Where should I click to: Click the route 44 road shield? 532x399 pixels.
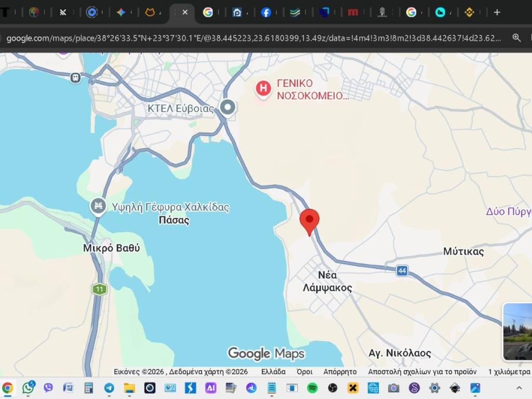pyautogui.click(x=402, y=271)
